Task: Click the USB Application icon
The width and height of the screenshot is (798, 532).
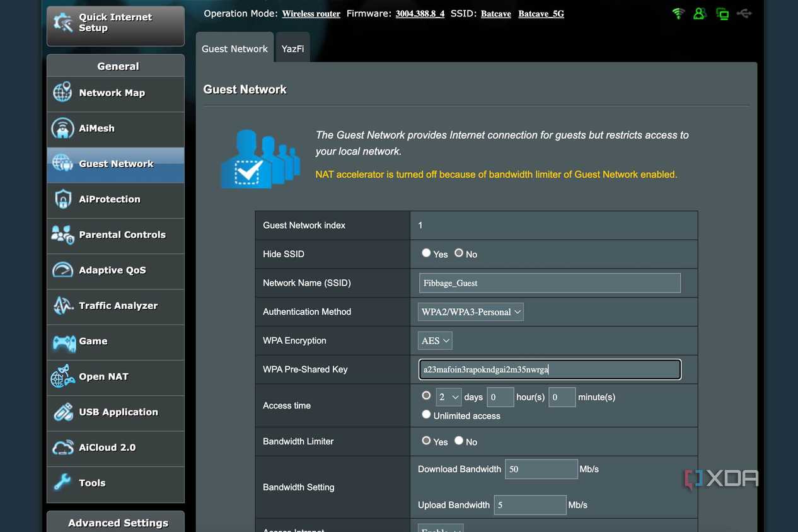Action: (63, 412)
